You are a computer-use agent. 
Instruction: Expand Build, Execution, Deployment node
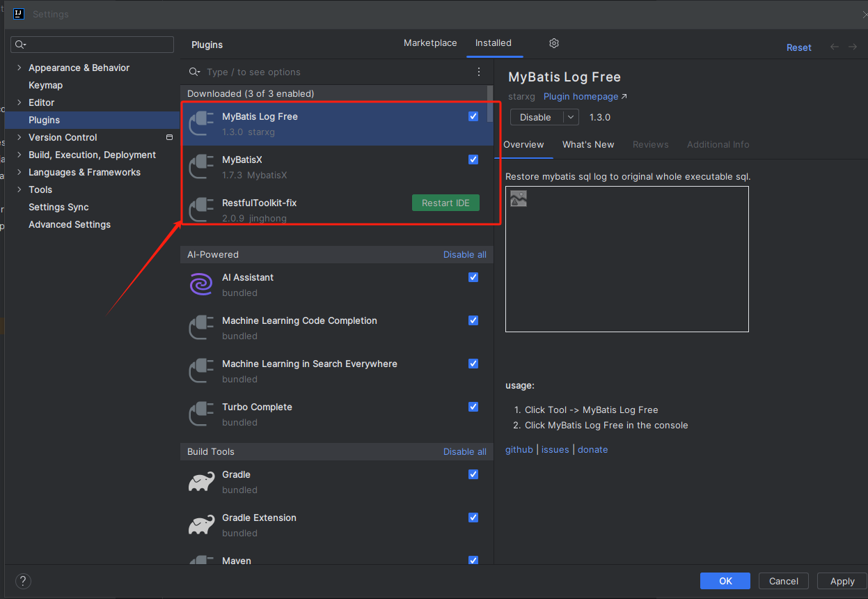(x=19, y=155)
